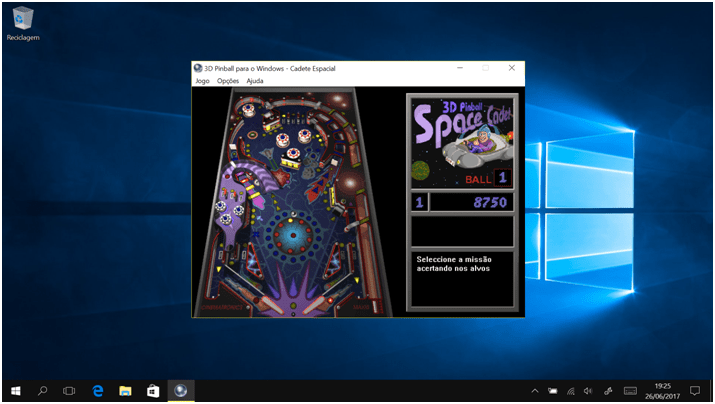
Task: Open the Opções menu
Action: tap(228, 81)
